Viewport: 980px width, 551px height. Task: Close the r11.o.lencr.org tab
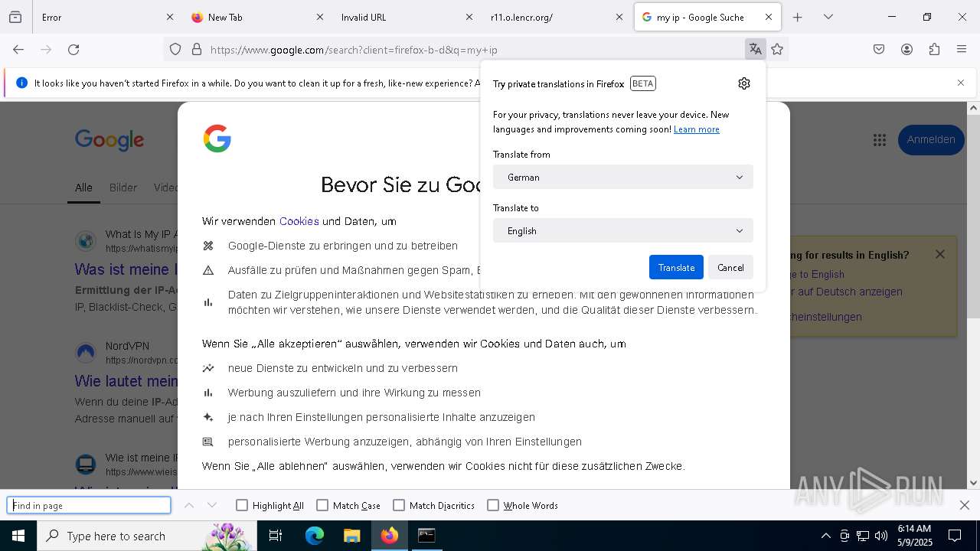619,17
